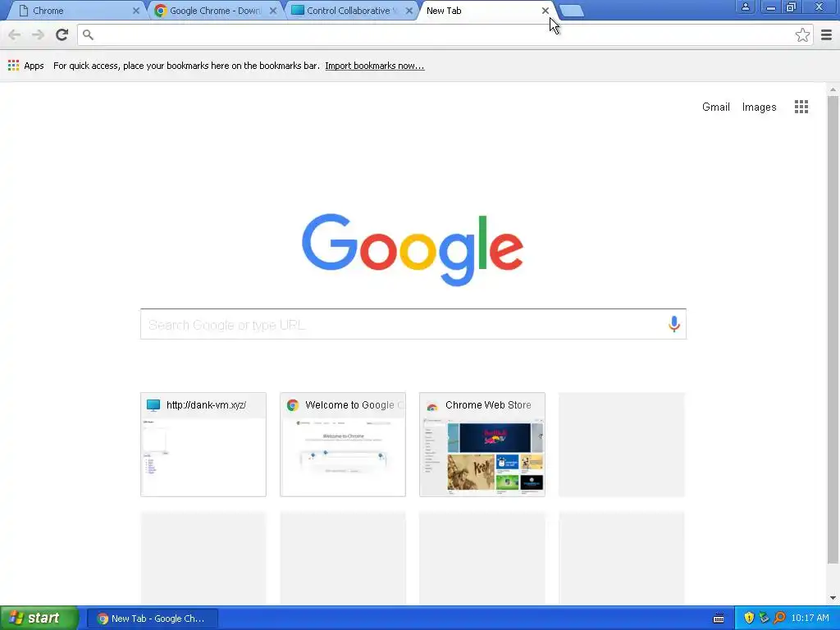This screenshot has height=630, width=840.
Task: Click the Google search box
Action: pos(413,324)
